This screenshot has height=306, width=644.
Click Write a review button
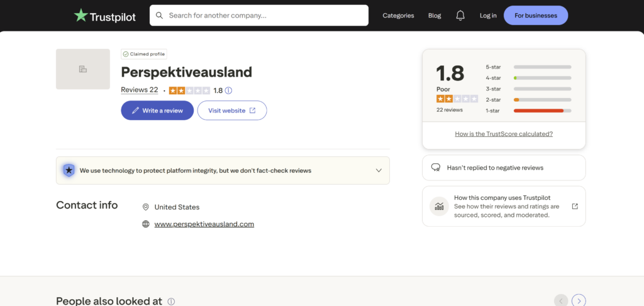[157, 111]
